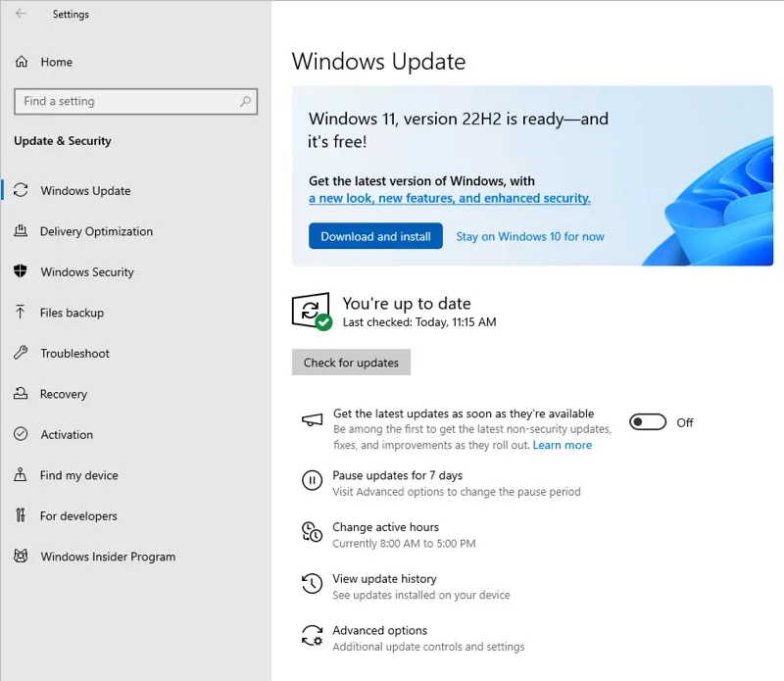Click the search magnifier icon
784x681 pixels.
pyautogui.click(x=245, y=102)
